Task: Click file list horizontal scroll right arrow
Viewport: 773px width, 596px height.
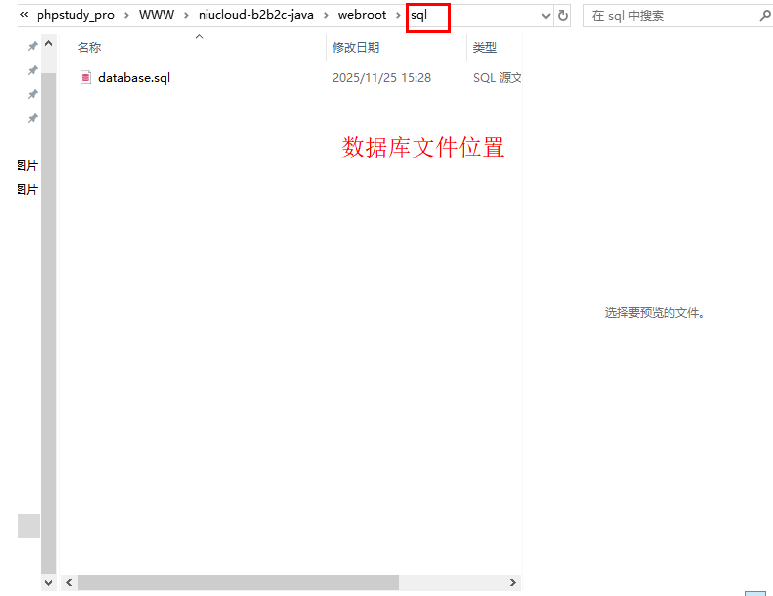Action: [513, 582]
